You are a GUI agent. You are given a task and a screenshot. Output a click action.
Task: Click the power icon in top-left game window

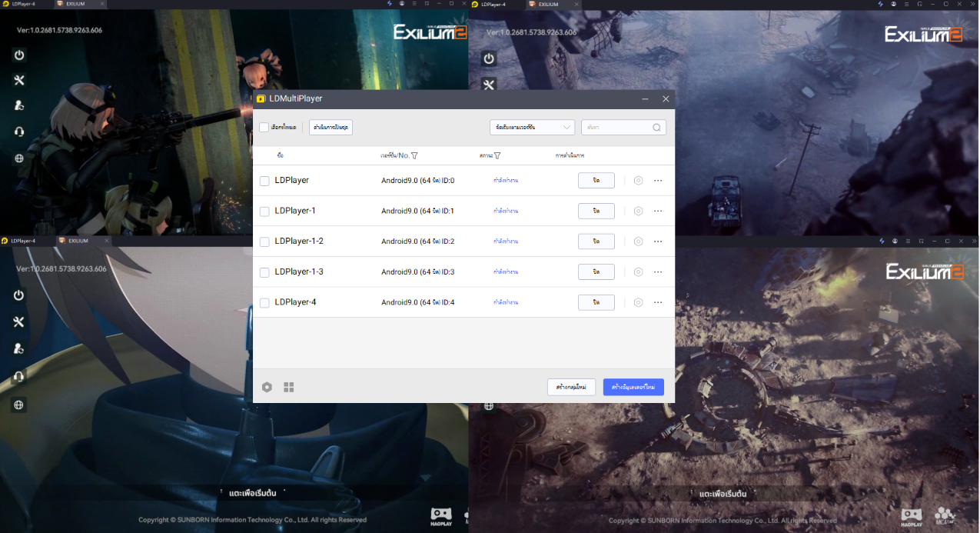coord(19,55)
